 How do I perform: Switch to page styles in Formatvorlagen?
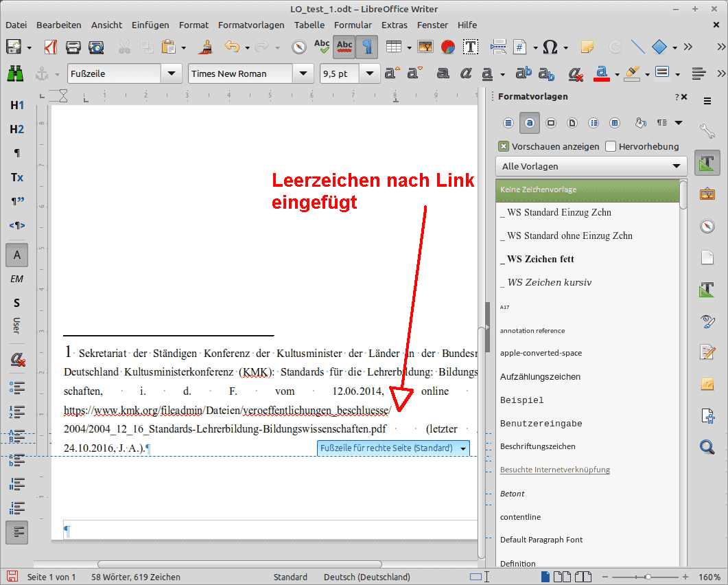coord(572,123)
